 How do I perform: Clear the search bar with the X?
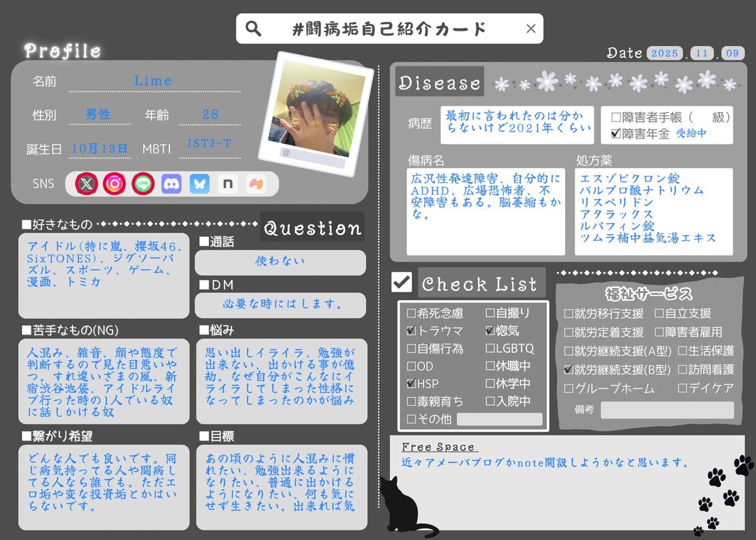530,29
